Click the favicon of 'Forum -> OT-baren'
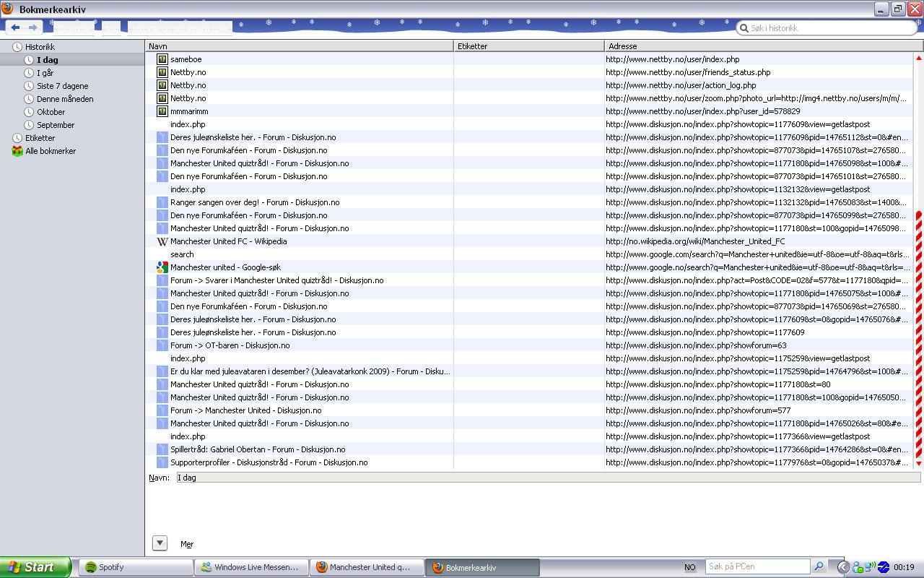This screenshot has width=924, height=578. pyautogui.click(x=162, y=345)
